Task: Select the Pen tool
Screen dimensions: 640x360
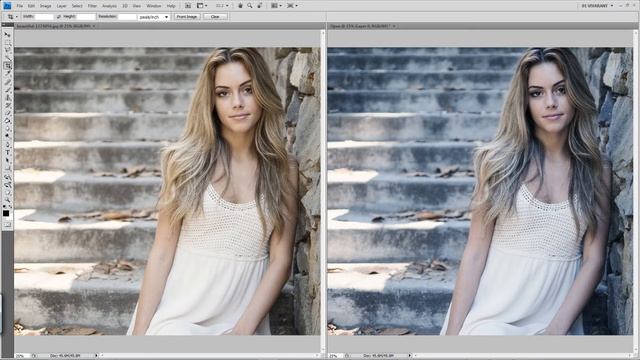Action: click(x=7, y=145)
